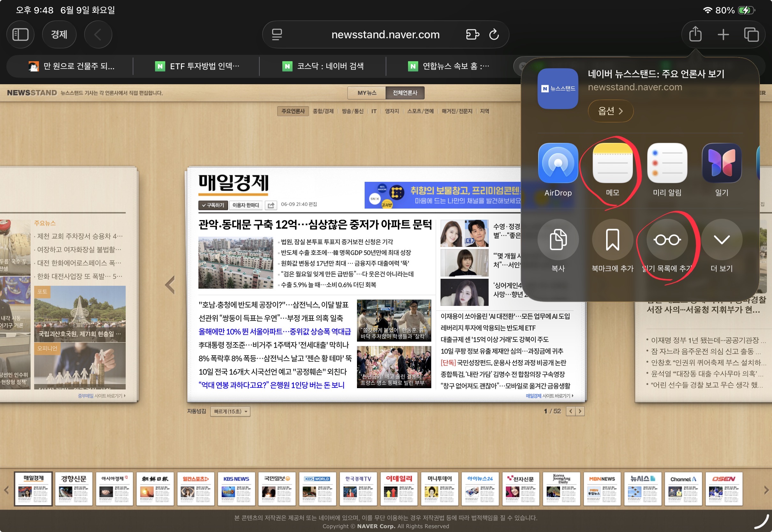Select the 종합/경제 category
This screenshot has height=532, width=772.
click(323, 111)
